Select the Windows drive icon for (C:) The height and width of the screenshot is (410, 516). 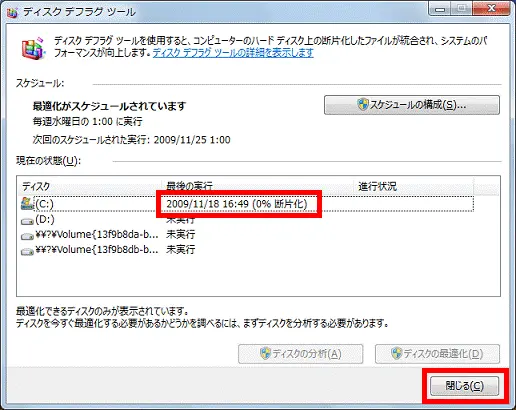click(x=27, y=203)
